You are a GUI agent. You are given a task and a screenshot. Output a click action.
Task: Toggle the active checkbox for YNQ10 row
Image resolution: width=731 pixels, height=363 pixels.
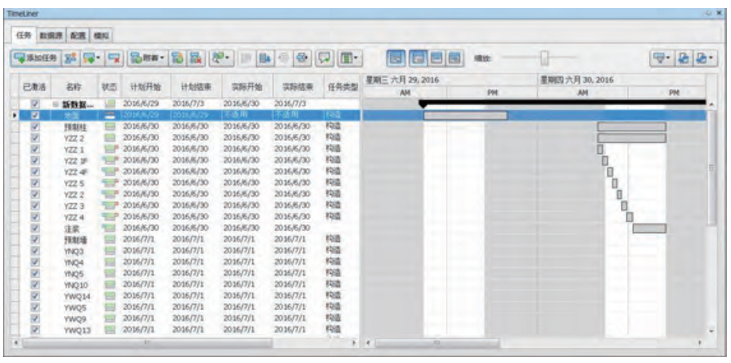pyautogui.click(x=35, y=285)
